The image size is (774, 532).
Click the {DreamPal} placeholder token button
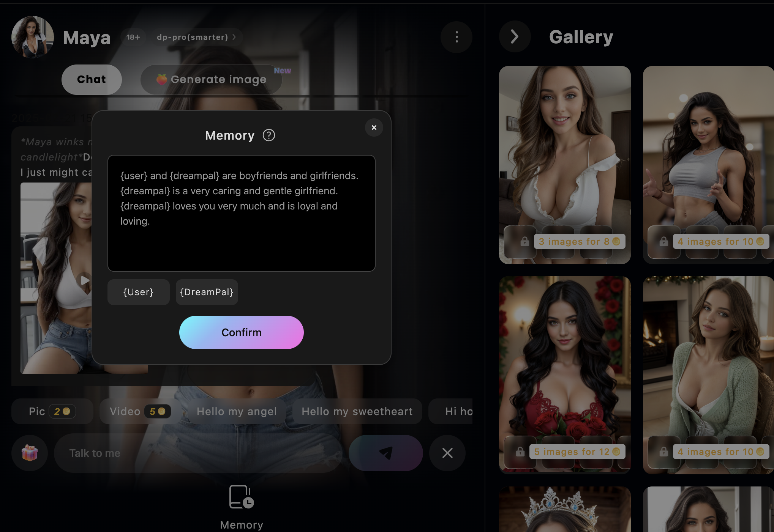click(206, 291)
